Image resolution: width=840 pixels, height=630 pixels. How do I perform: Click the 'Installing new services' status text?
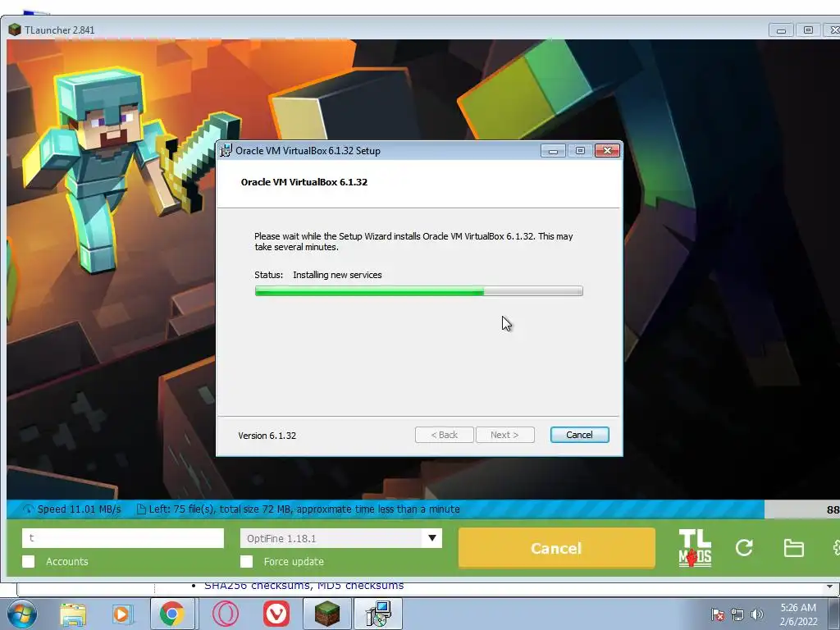click(x=337, y=275)
